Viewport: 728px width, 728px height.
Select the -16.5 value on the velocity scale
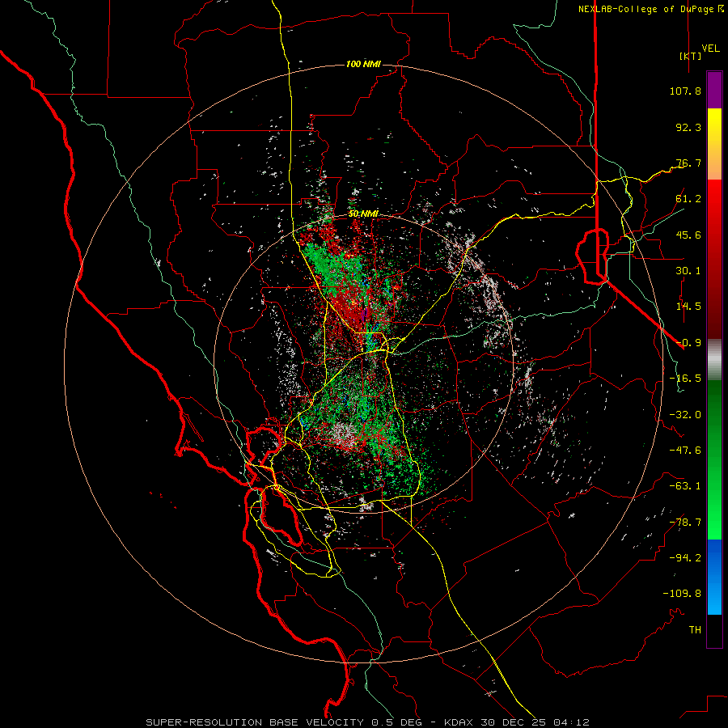coord(685,379)
